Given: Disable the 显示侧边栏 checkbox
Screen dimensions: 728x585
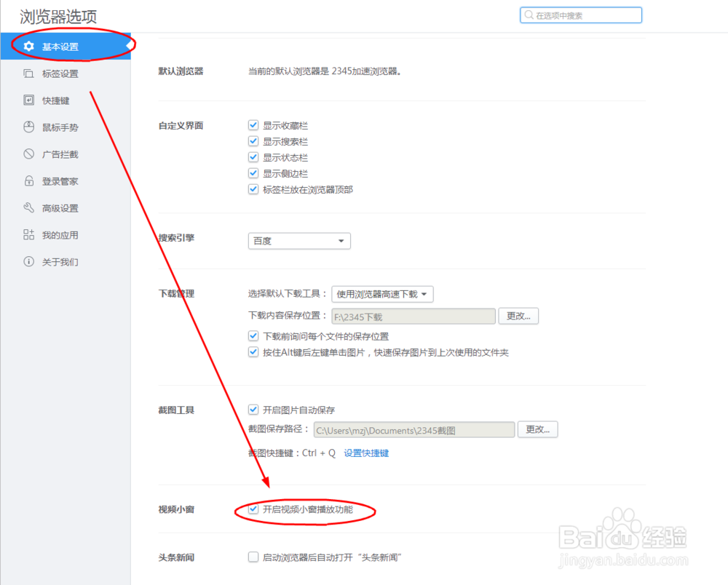Looking at the screenshot, I should (x=253, y=173).
